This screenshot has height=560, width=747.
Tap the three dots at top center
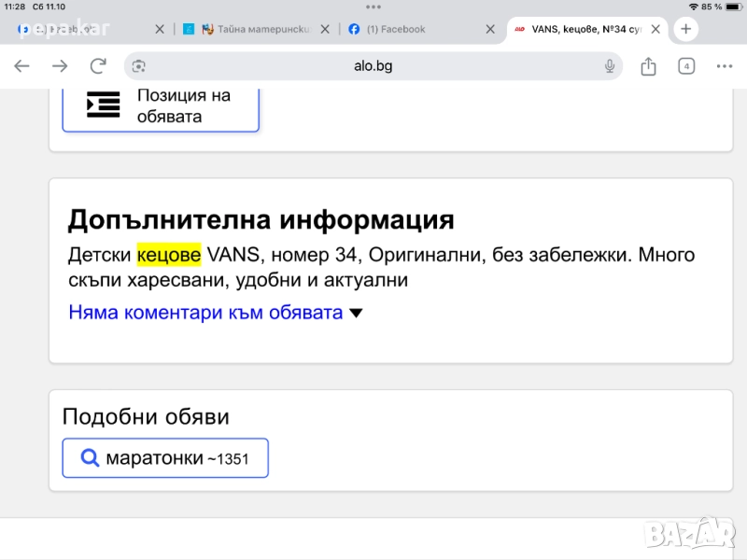[373, 7]
